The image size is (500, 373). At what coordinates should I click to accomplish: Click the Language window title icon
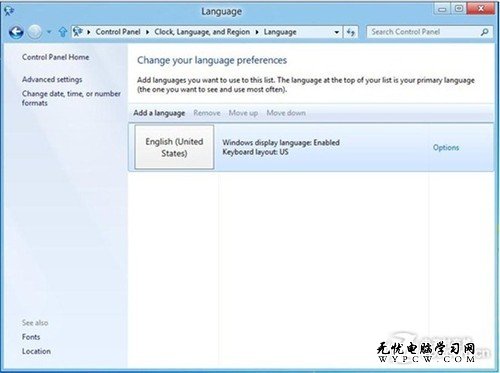click(x=9, y=11)
